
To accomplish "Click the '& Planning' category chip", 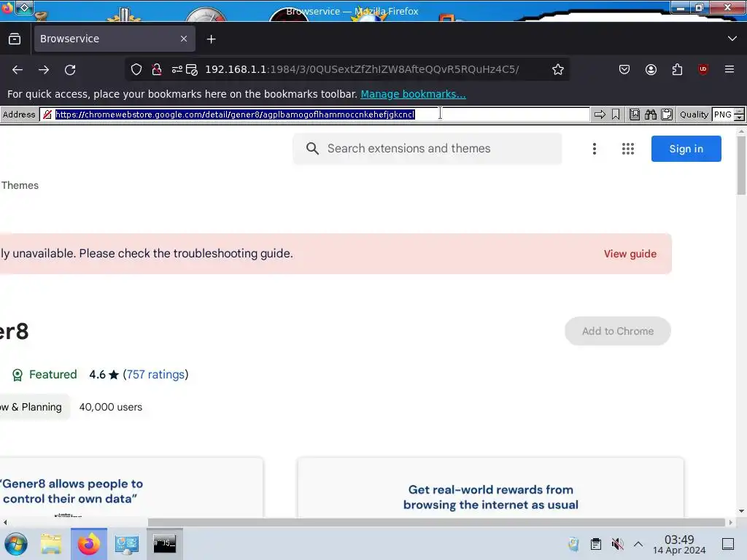I will [x=35, y=407].
